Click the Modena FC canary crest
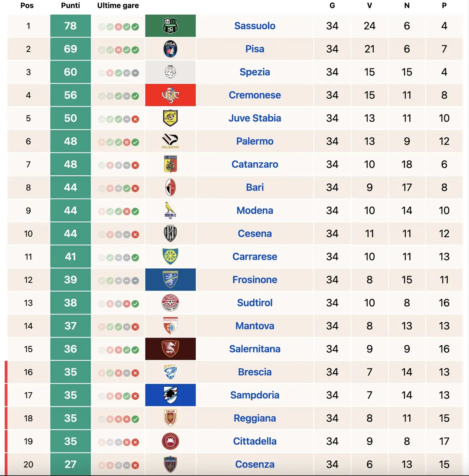 point(170,210)
